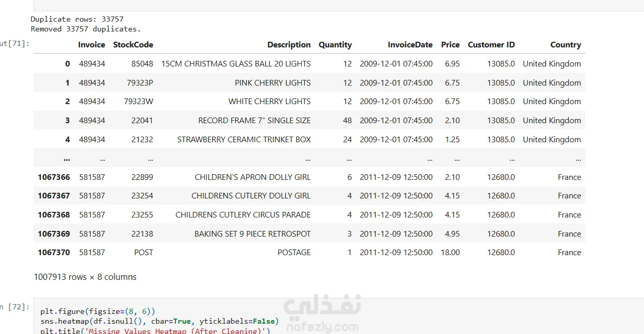Click description BAKING SET 9 PIECE RETROSPOT
This screenshot has width=644, height=334.
point(253,234)
